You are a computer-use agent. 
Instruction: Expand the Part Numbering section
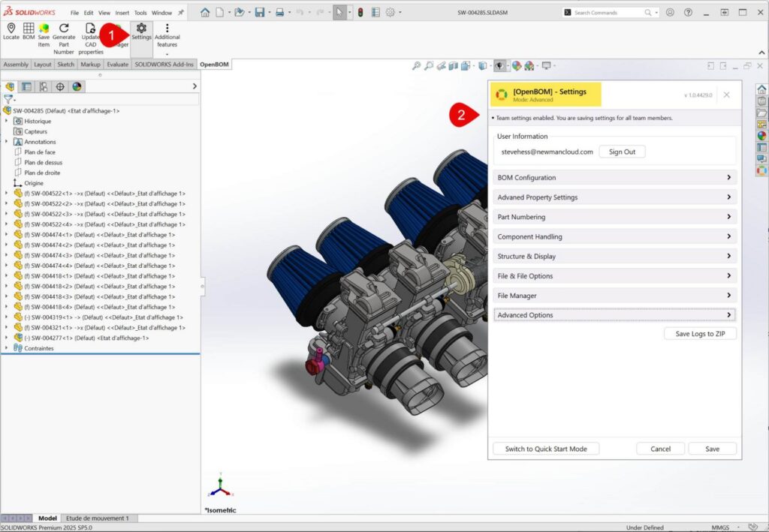(x=615, y=217)
